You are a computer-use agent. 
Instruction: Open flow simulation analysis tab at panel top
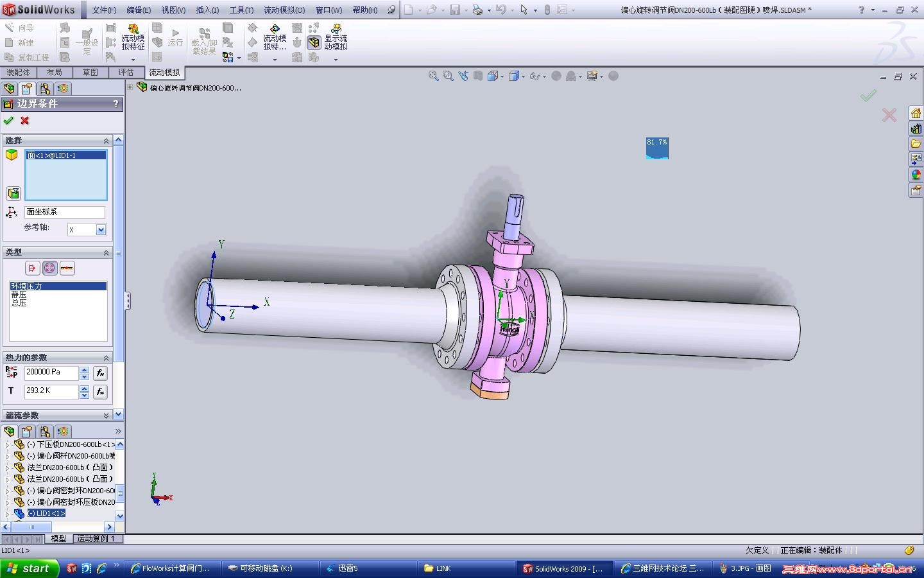(x=62, y=89)
